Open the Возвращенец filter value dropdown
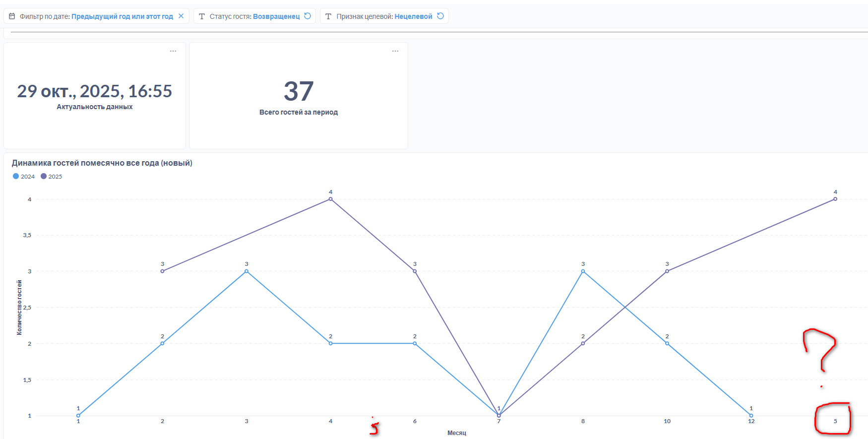 tap(276, 16)
